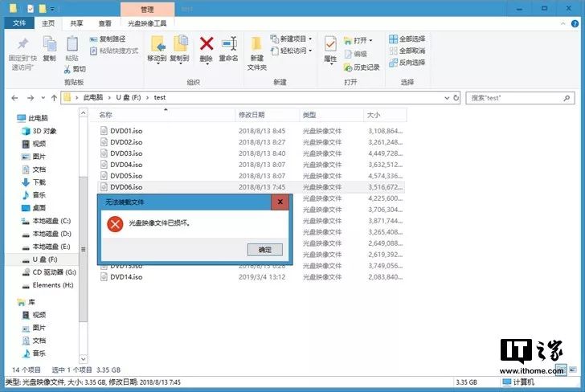The image size is (585, 392).
Task: Select the DVD03.iso file
Action: 126,153
